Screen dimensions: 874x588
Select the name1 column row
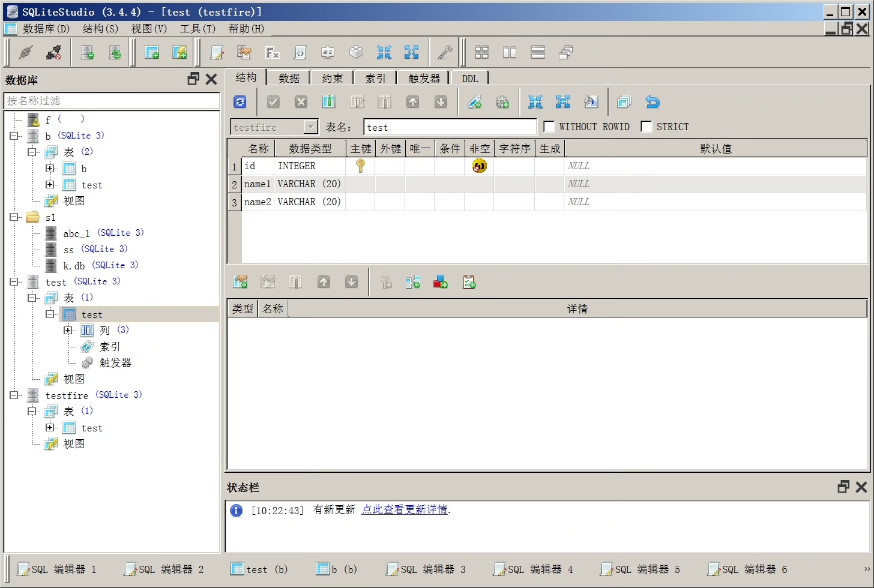click(547, 184)
